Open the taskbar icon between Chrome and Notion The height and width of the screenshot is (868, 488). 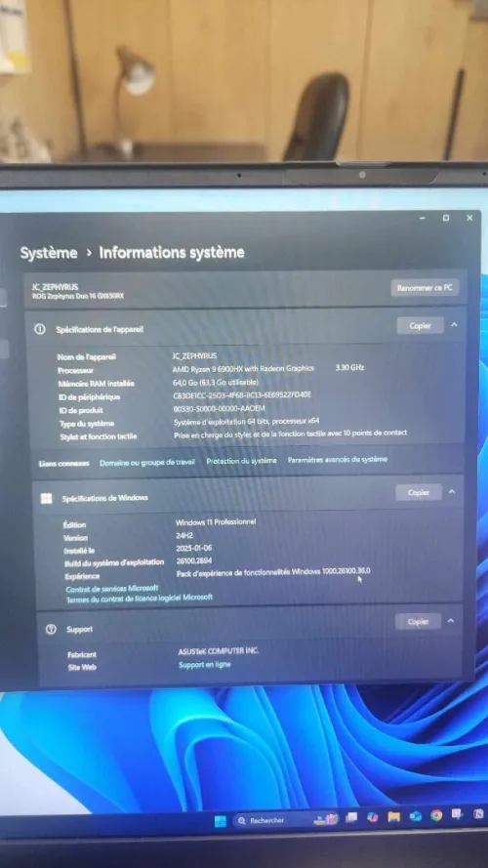click(457, 814)
